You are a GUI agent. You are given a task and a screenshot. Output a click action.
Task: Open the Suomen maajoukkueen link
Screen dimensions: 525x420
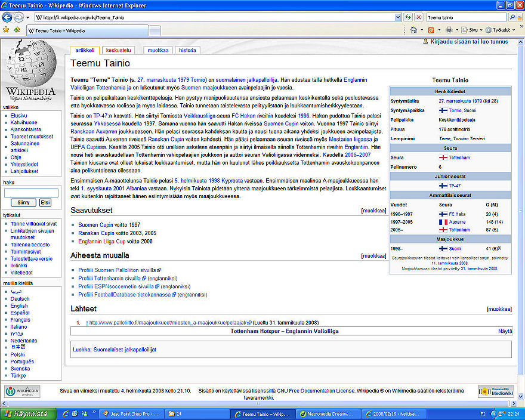click(209, 88)
